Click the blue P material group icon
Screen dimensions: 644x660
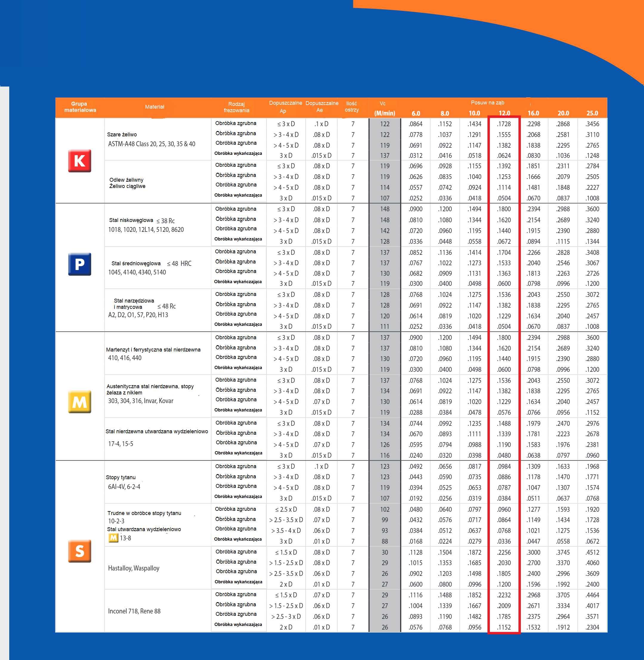(x=80, y=264)
